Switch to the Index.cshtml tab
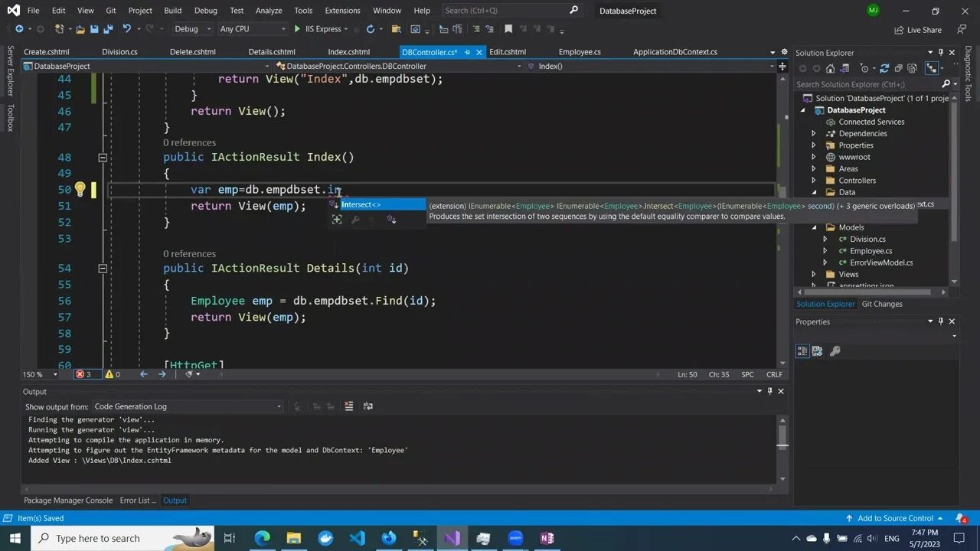Viewport: 980px width, 551px height. click(348, 52)
